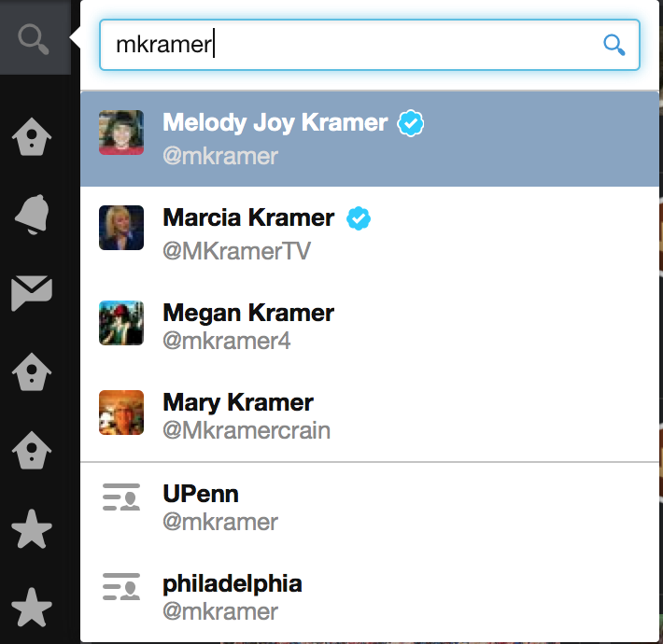Open the first Home column birdhouse icon
Image resolution: width=663 pixels, height=644 pixels.
coord(32,136)
